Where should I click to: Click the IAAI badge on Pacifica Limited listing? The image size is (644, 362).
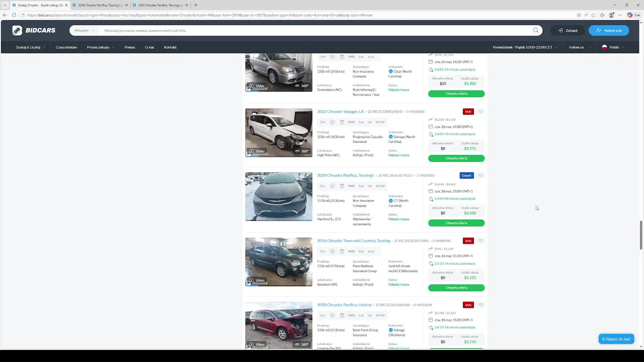[x=468, y=305]
